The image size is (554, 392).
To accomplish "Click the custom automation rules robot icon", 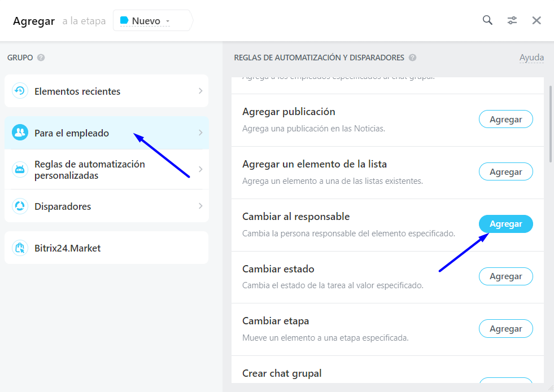I will (20, 170).
